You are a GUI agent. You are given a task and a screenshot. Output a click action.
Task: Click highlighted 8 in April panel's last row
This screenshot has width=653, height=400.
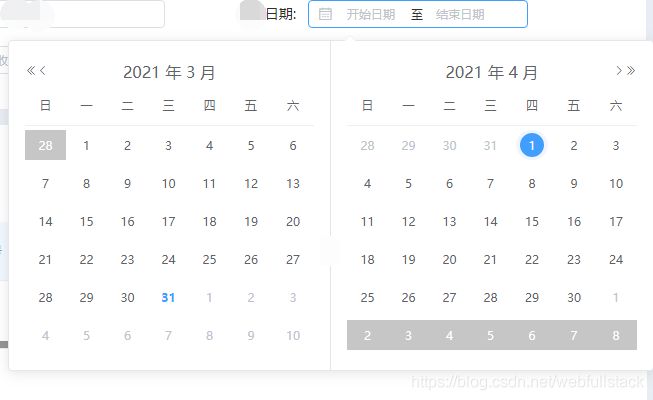tap(616, 335)
